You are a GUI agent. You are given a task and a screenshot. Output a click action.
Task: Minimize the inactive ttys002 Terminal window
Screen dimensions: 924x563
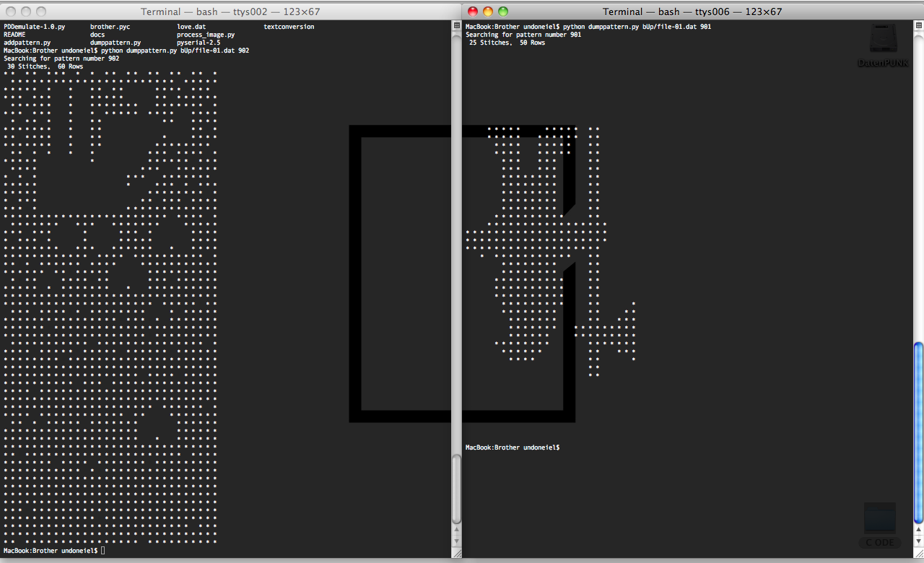[x=26, y=12]
